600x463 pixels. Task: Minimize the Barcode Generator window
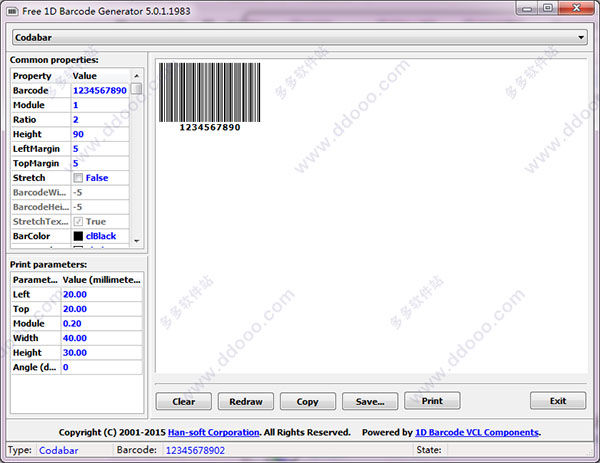(x=527, y=8)
